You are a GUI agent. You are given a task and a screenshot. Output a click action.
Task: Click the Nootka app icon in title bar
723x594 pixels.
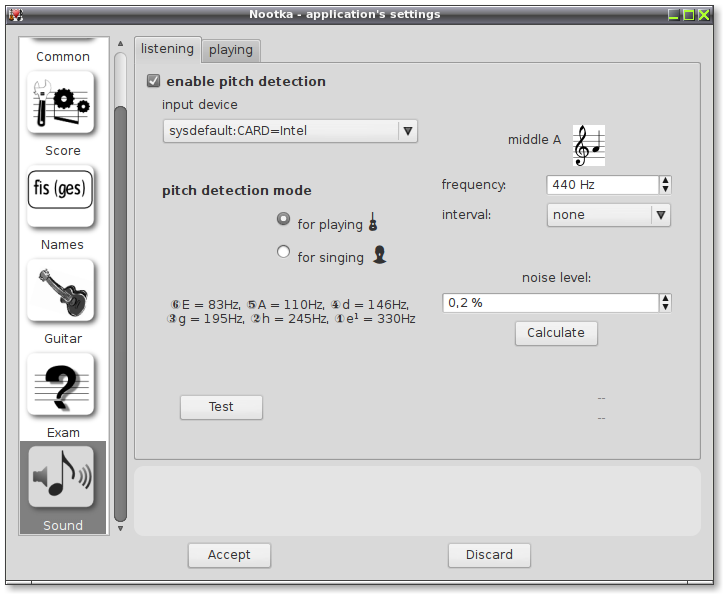tap(15, 15)
